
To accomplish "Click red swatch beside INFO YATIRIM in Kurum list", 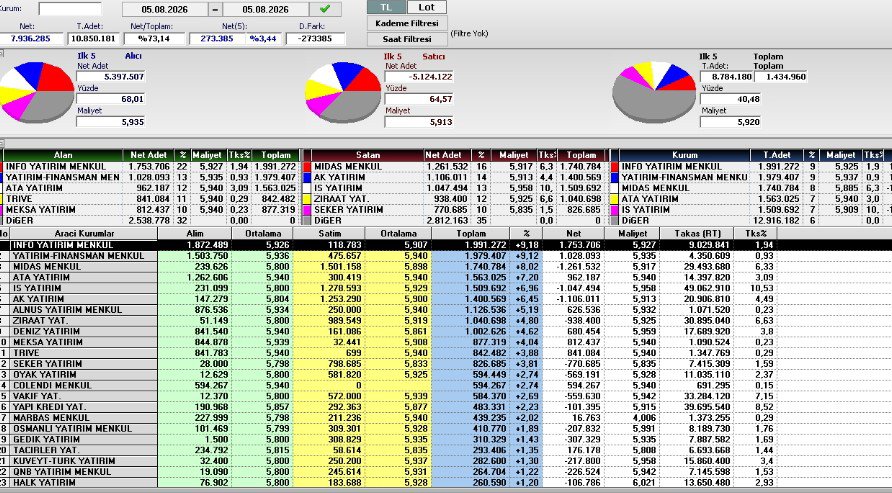I will (x=614, y=167).
